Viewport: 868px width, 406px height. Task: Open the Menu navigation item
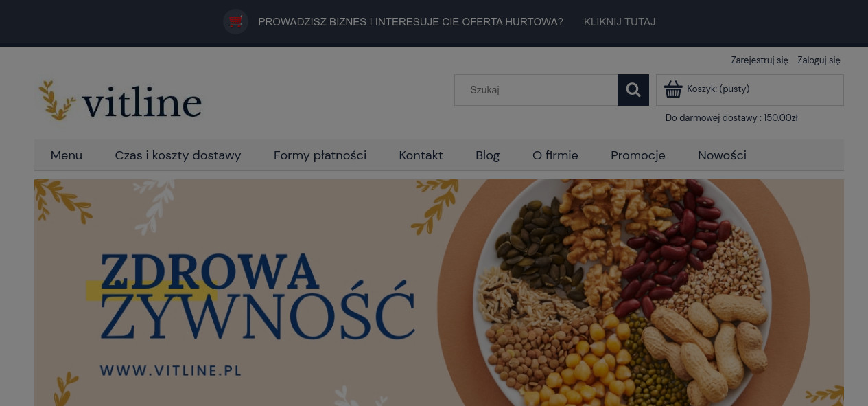(67, 155)
